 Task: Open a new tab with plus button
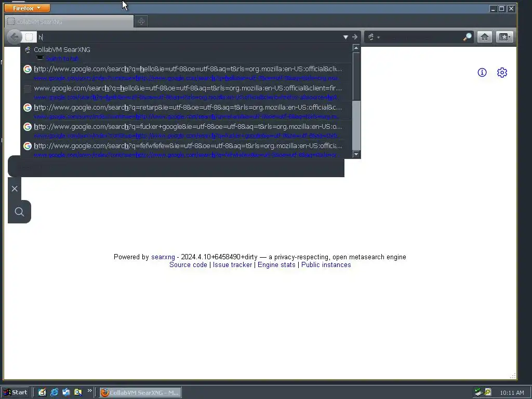tap(141, 22)
